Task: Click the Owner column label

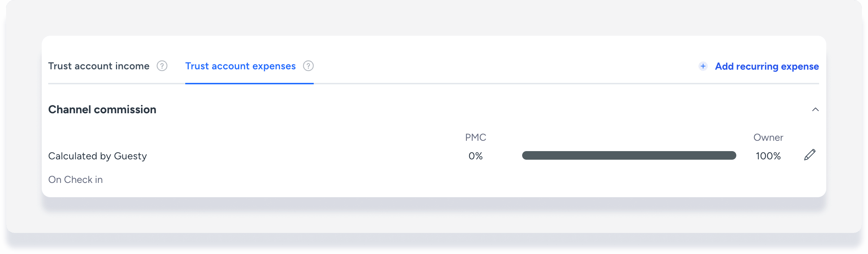Action: pyautogui.click(x=768, y=138)
